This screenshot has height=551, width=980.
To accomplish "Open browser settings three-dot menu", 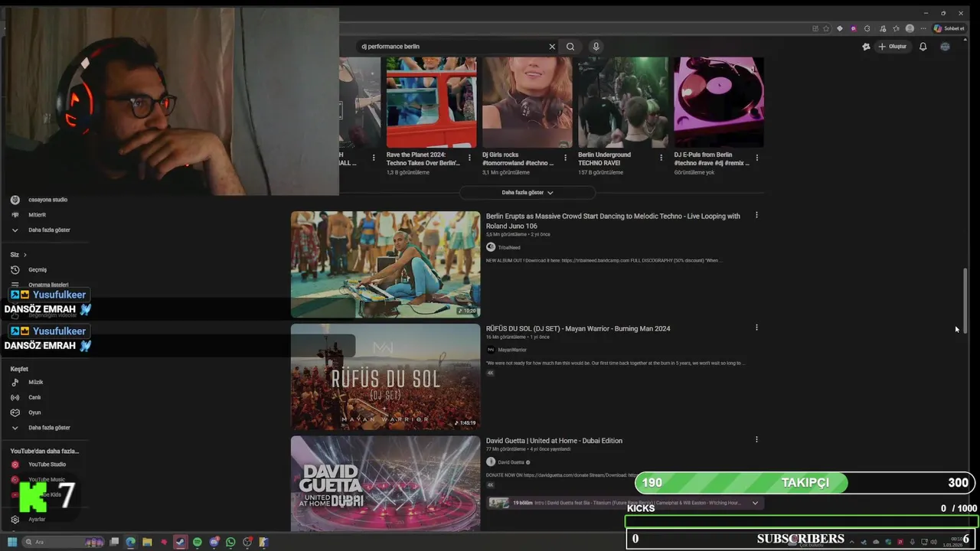I will click(923, 28).
